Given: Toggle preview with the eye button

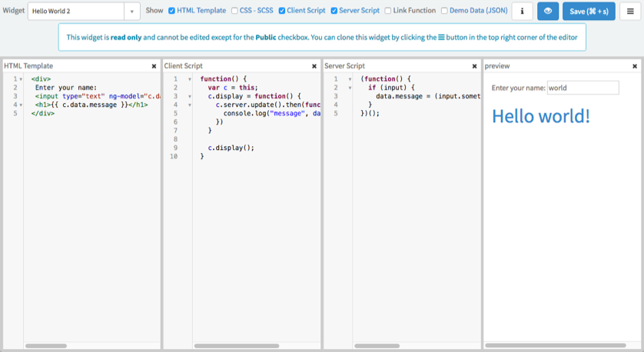Looking at the screenshot, I should click(548, 11).
